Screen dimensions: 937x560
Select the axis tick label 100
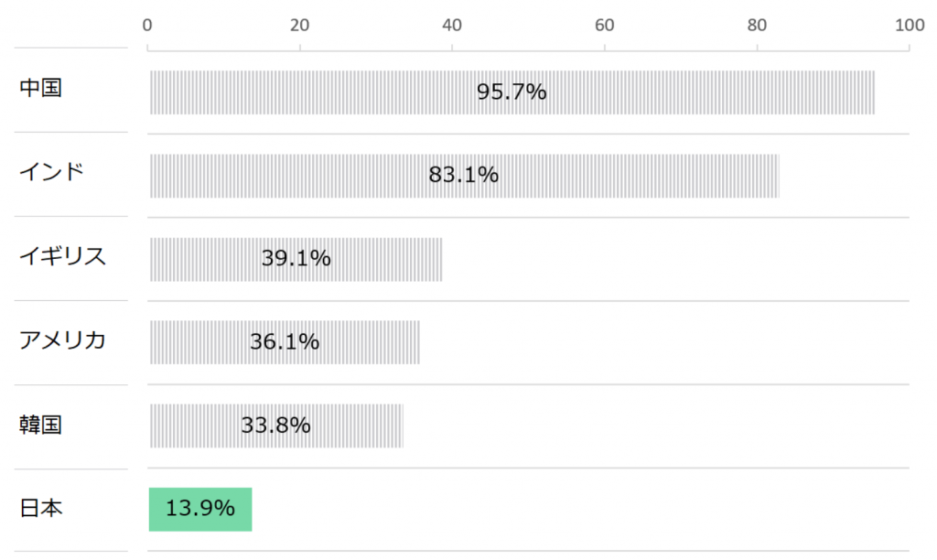pyautogui.click(x=909, y=26)
